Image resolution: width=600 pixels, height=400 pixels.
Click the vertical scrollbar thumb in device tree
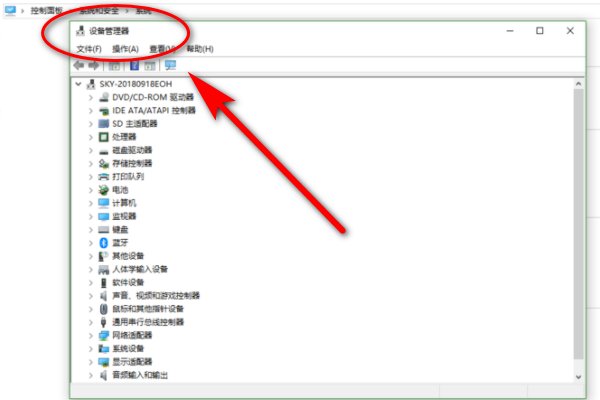point(578,224)
